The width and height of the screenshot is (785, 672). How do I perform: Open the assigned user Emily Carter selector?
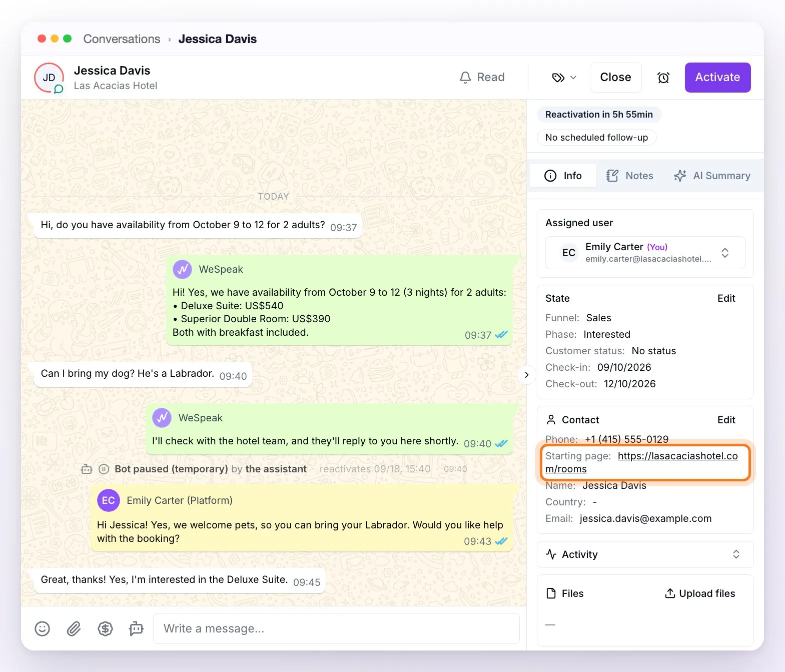click(x=645, y=253)
